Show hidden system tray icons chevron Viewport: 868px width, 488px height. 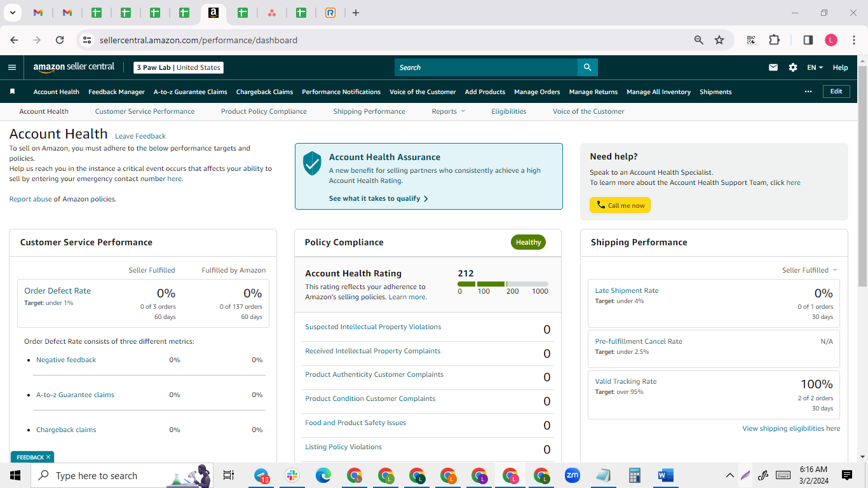[x=730, y=475]
